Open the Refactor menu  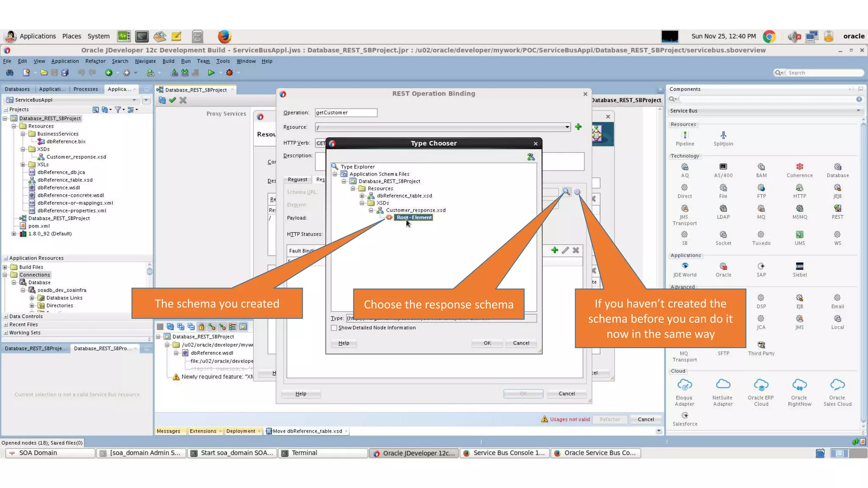pos(95,61)
